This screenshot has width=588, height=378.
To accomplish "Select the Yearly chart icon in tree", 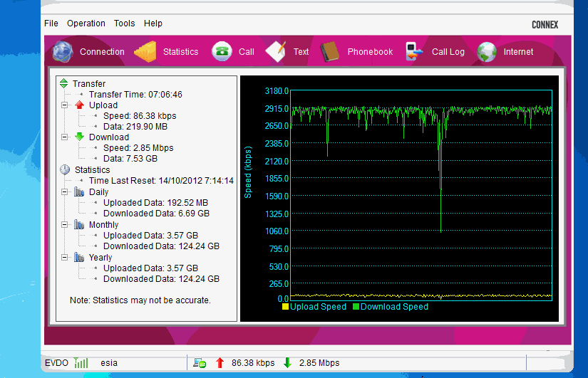I will click(79, 257).
